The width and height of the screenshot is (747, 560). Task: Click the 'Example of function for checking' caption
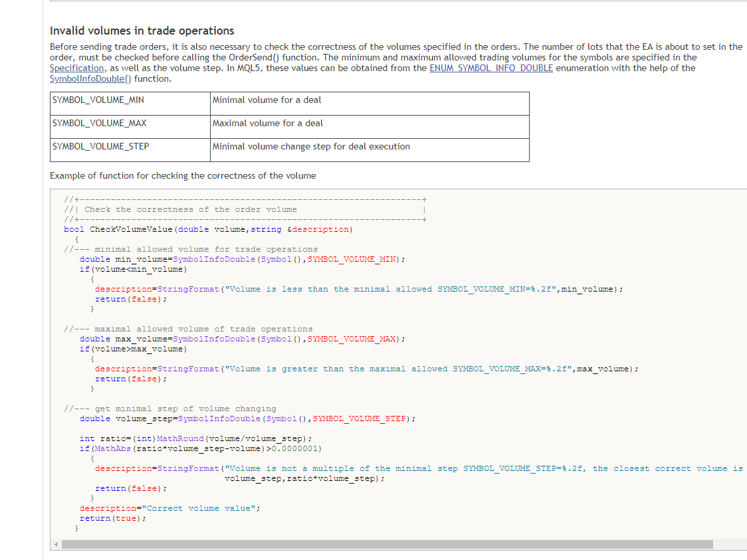183,175
